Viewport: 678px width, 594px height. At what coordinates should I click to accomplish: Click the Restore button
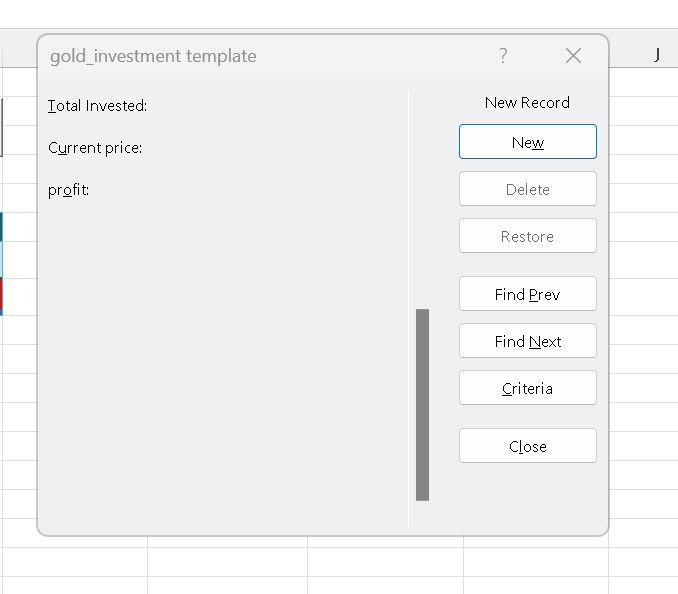click(x=527, y=237)
